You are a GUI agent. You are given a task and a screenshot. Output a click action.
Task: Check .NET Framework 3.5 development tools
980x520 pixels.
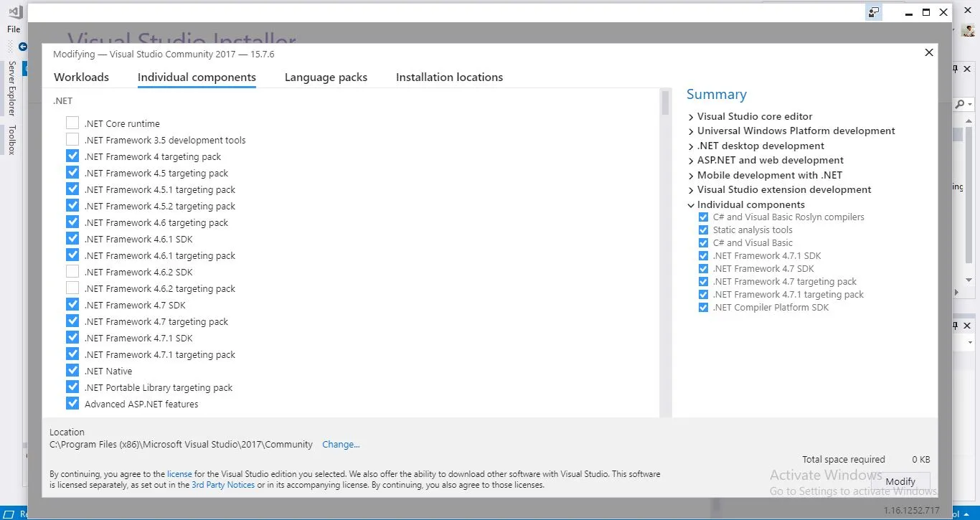tap(72, 140)
